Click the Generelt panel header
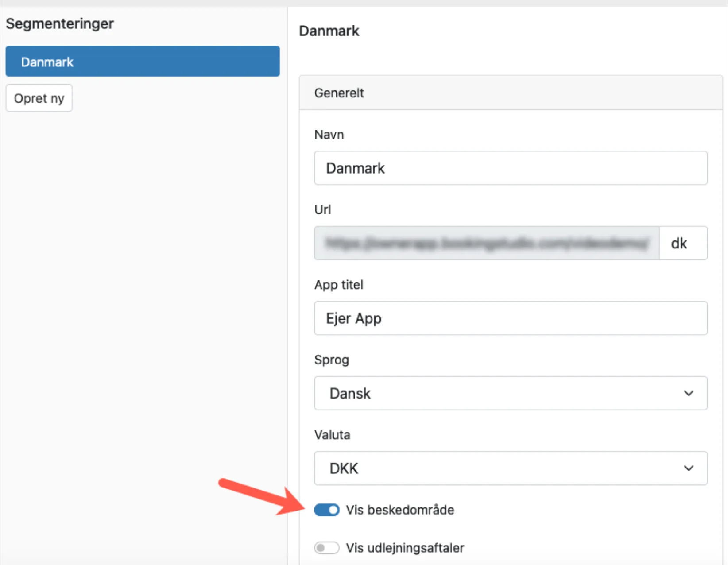Image resolution: width=728 pixels, height=565 pixels. tap(510, 93)
